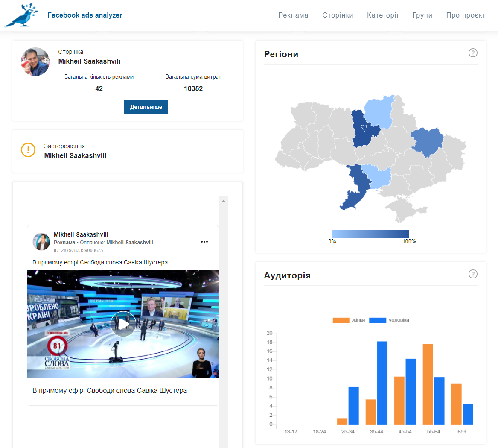Click the orange warning exclamation icon
The image size is (498, 448).
28,150
